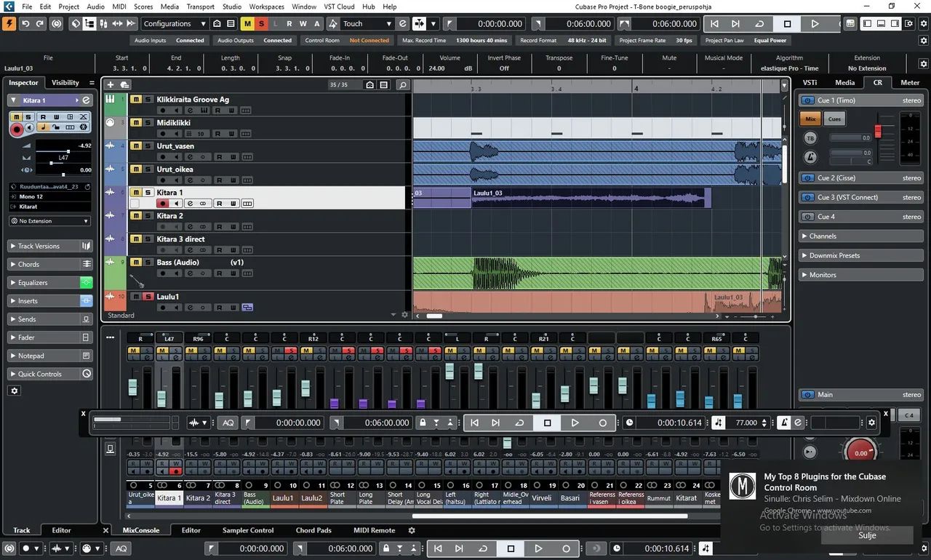
Task: Click the metronome click icon in floating transport
Action: click(784, 423)
